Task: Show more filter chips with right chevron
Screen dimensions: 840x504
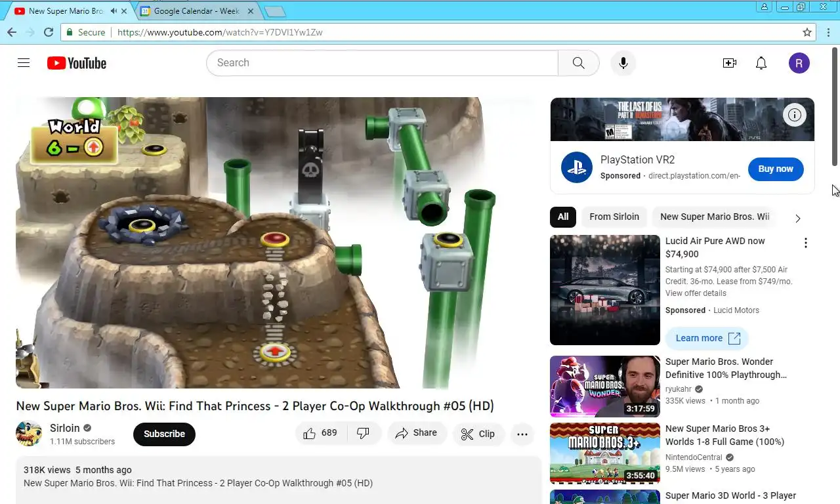Action: (x=798, y=218)
